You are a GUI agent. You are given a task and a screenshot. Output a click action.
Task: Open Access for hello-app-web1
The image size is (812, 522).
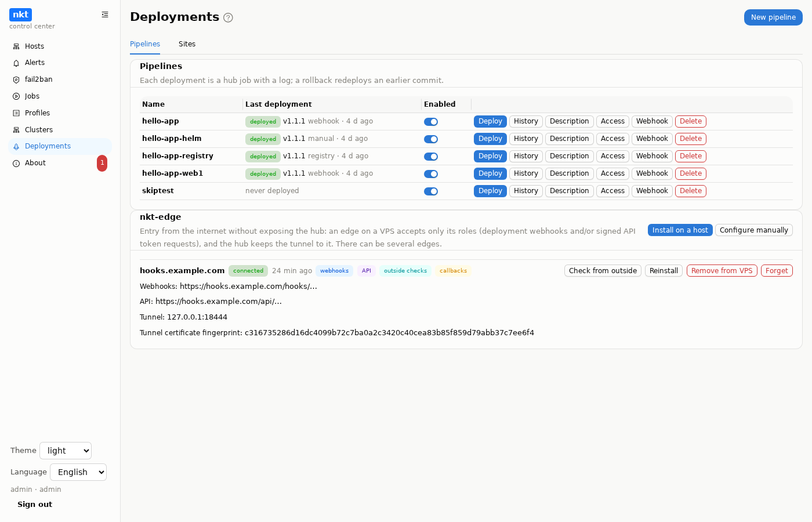point(612,173)
